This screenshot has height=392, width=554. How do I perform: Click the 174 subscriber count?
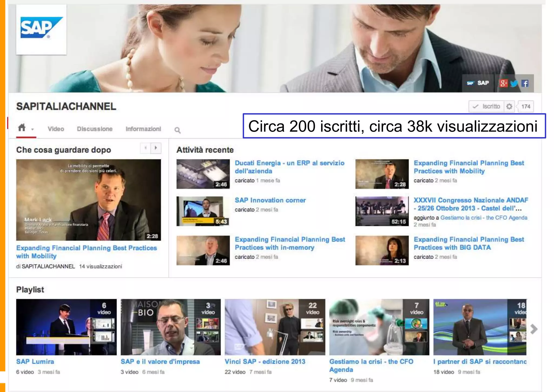coord(526,107)
